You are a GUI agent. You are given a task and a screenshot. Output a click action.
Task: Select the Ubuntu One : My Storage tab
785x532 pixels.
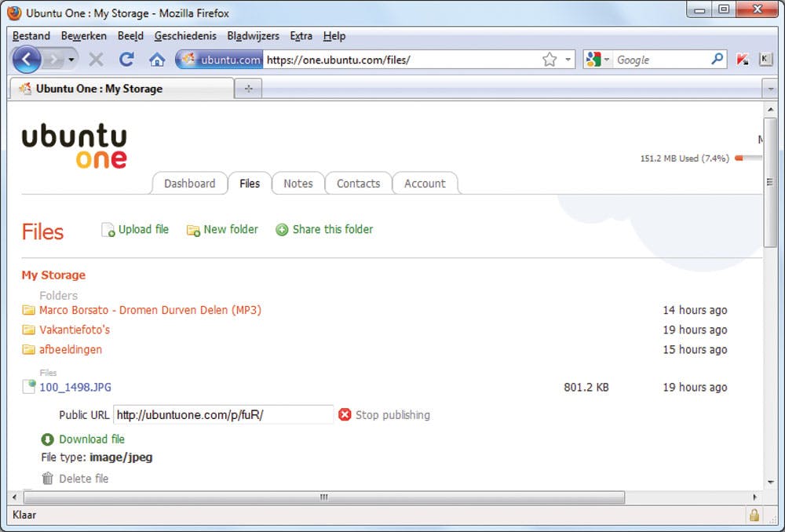(122, 89)
